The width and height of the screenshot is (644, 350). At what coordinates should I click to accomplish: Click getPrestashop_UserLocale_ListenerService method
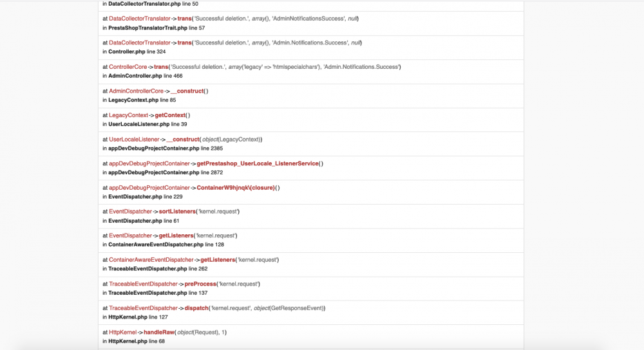258,163
